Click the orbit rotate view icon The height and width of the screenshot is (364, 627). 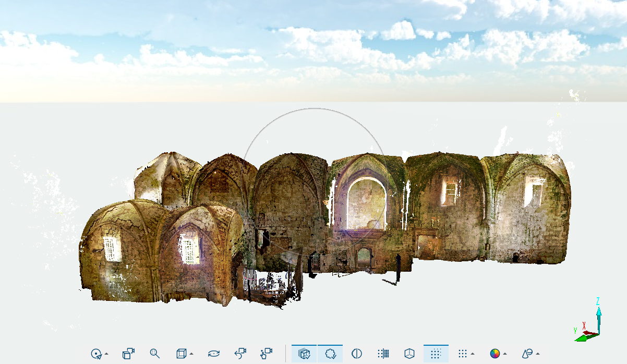tap(213, 354)
